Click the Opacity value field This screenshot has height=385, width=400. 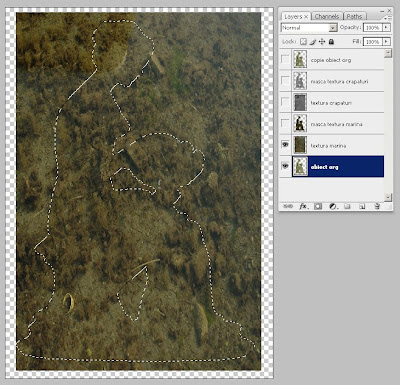373,28
